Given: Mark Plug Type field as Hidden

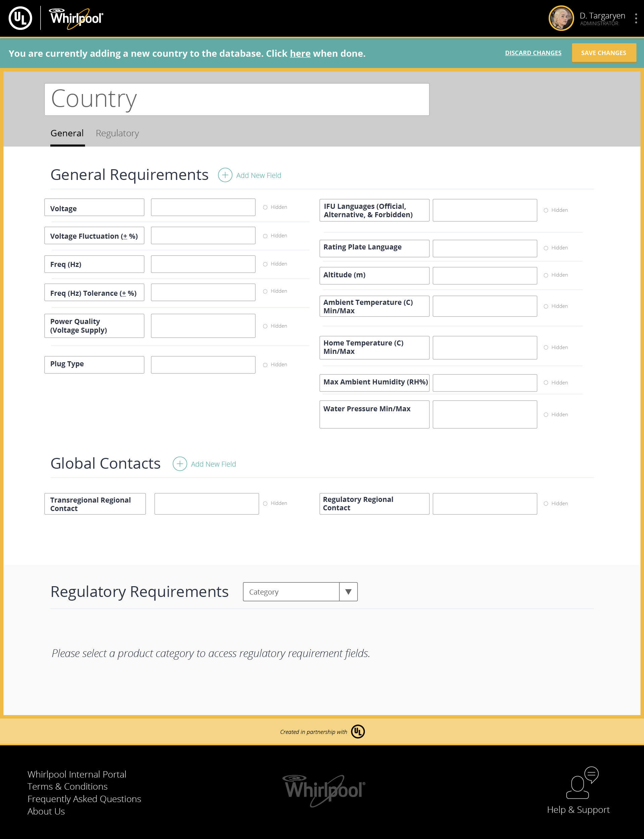Looking at the screenshot, I should [265, 365].
